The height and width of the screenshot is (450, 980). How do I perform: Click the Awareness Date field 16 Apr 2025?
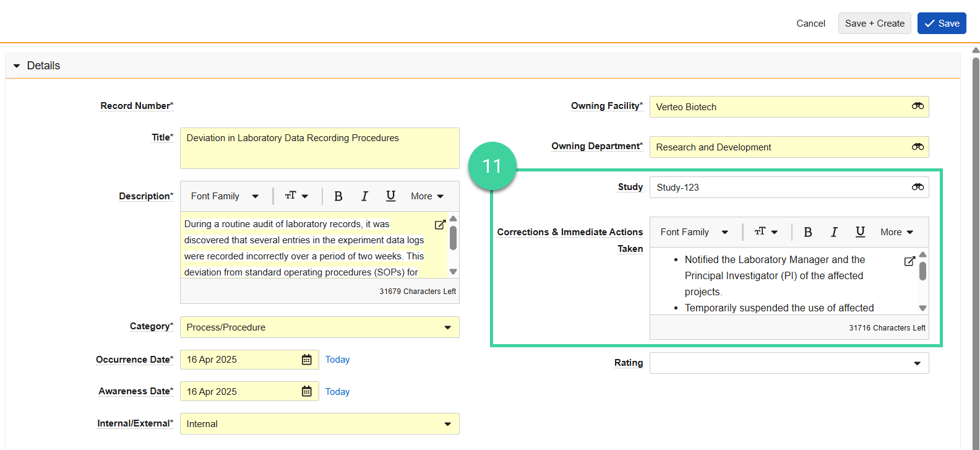249,391
